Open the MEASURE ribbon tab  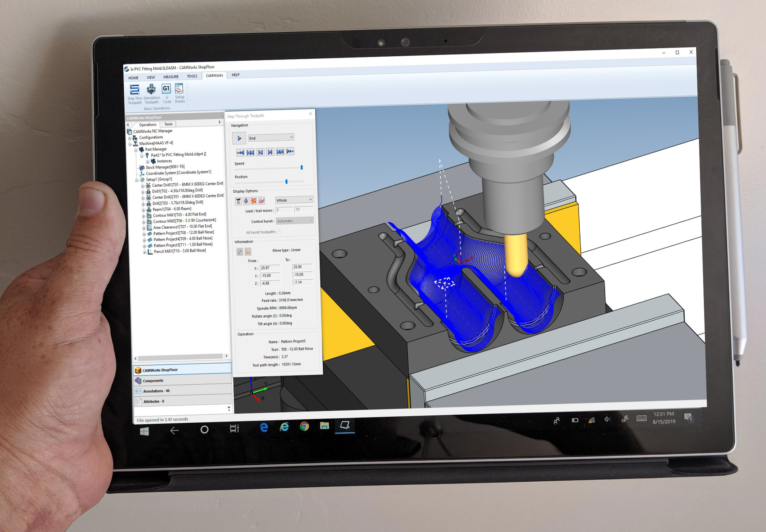(171, 77)
